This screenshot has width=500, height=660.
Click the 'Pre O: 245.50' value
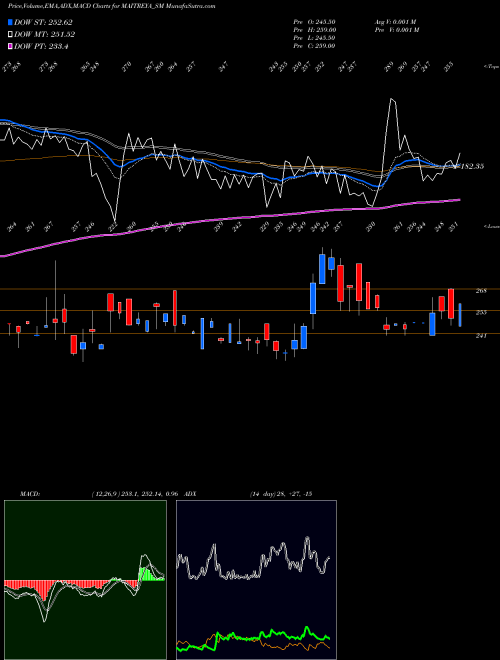[x=314, y=22]
